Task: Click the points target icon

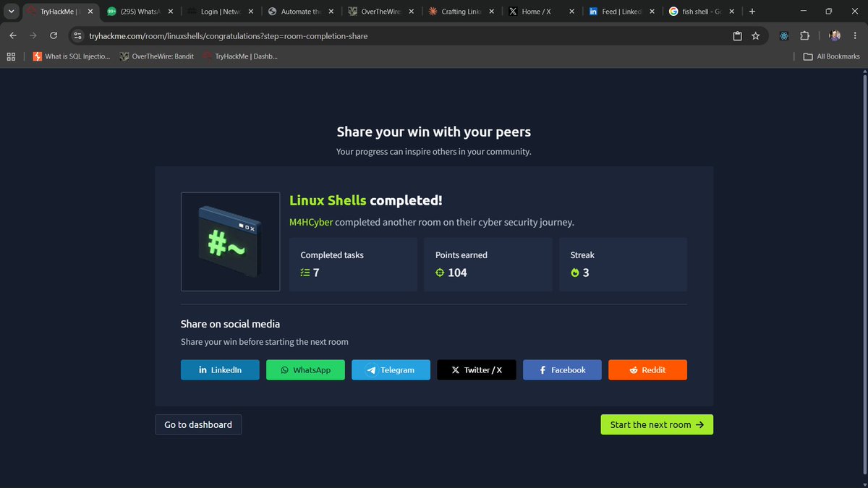Action: coord(440,273)
